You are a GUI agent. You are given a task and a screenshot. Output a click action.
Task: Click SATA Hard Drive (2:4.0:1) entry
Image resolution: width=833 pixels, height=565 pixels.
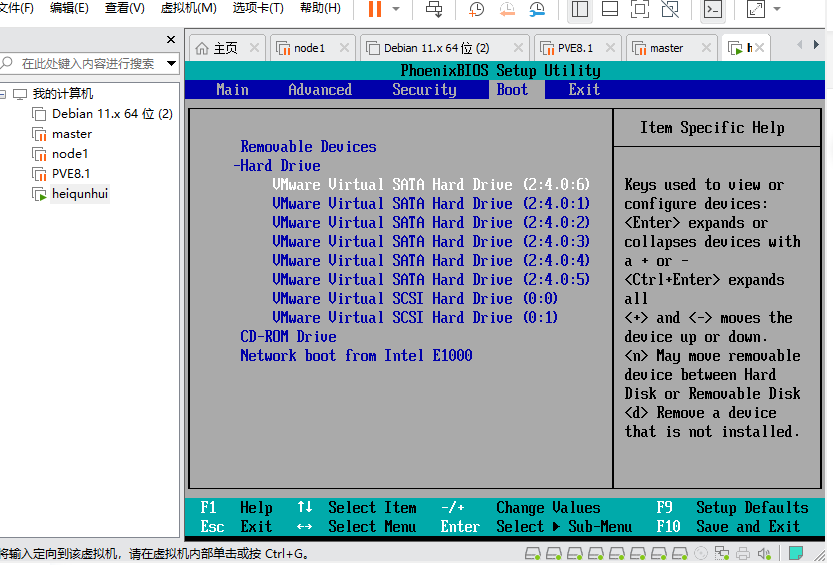tap(431, 204)
